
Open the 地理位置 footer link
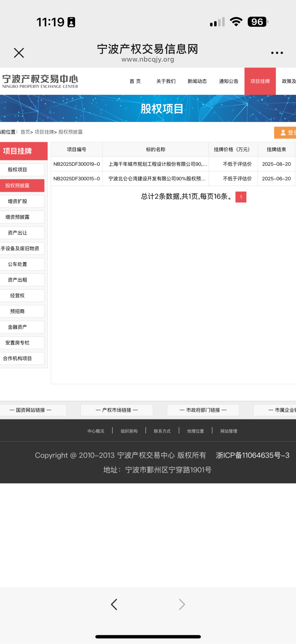coord(195,431)
